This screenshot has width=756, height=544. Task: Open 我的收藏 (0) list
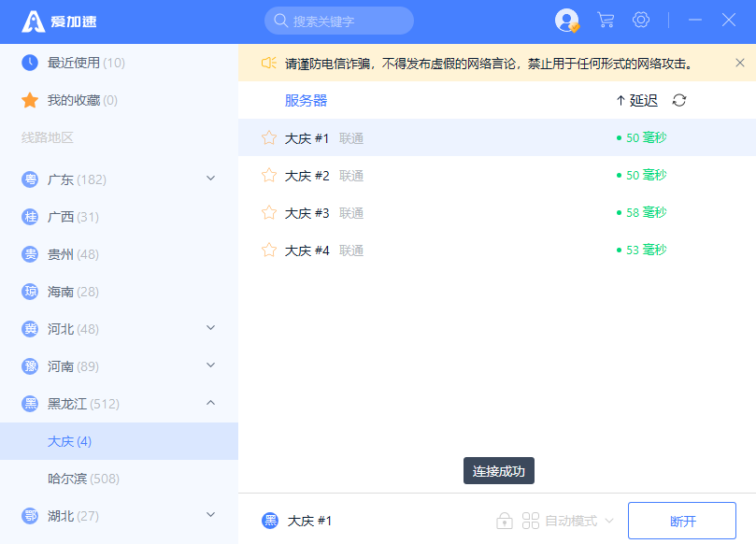[119, 100]
